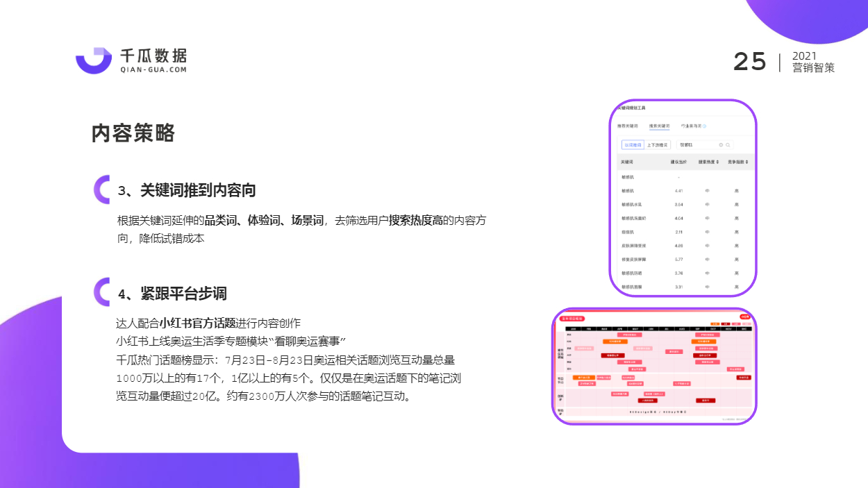Click the keyword search input field
This screenshot has width=868, height=488.
pyautogui.click(x=705, y=145)
